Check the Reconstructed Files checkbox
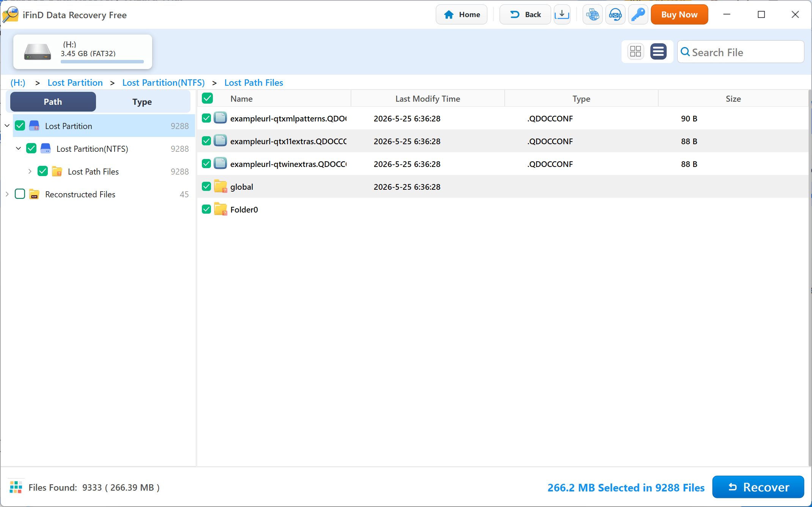This screenshot has width=812, height=507. (20, 194)
